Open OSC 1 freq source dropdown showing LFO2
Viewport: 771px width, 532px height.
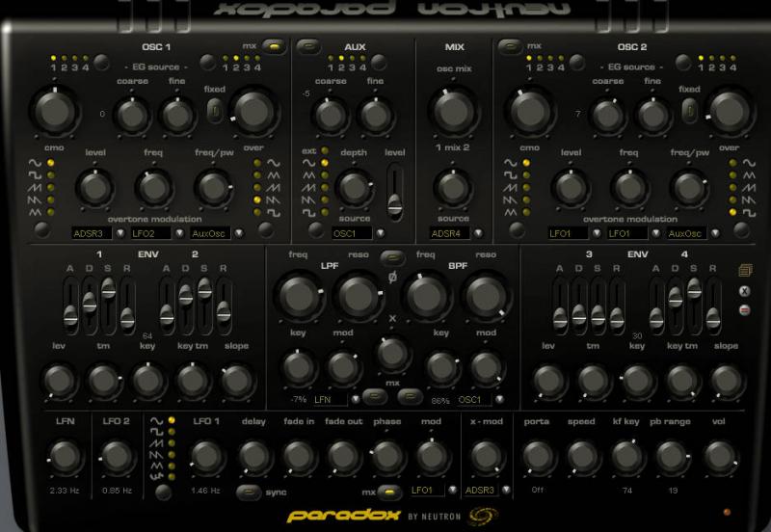[179, 233]
